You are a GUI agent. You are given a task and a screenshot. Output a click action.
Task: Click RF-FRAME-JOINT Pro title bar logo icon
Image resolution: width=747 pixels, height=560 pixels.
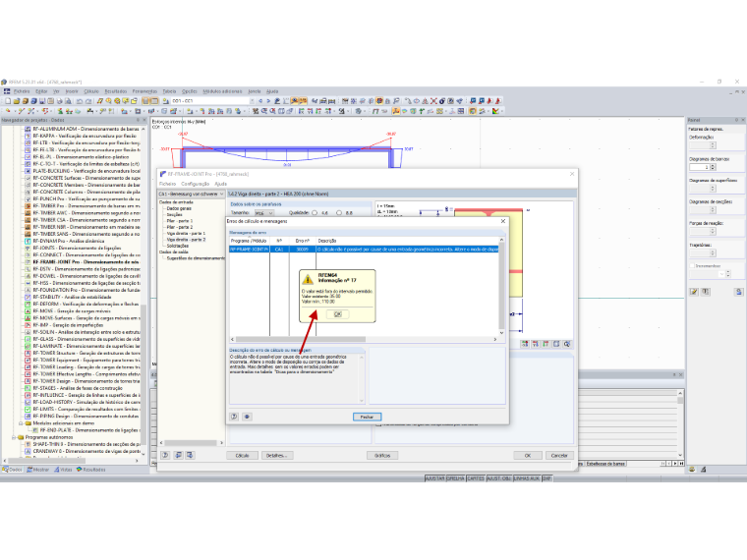[163, 174]
